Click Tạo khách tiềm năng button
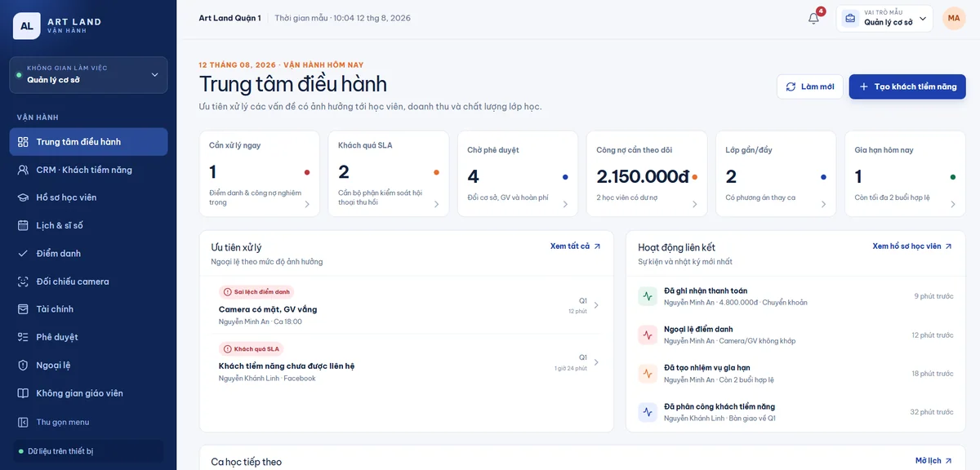980x470 pixels. 907,86
